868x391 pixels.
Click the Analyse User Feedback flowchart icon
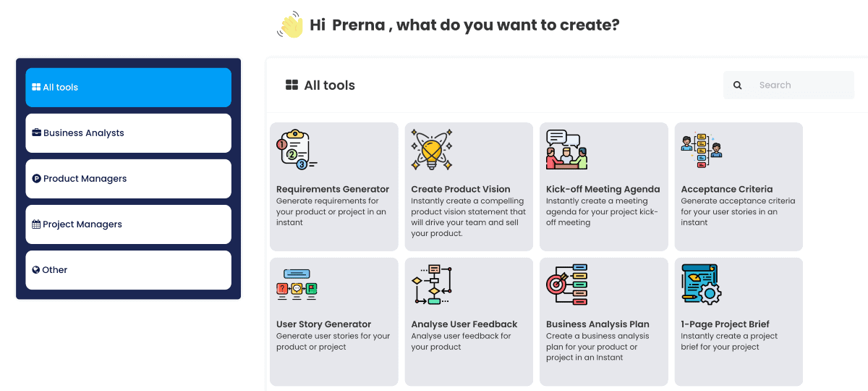[432, 285]
